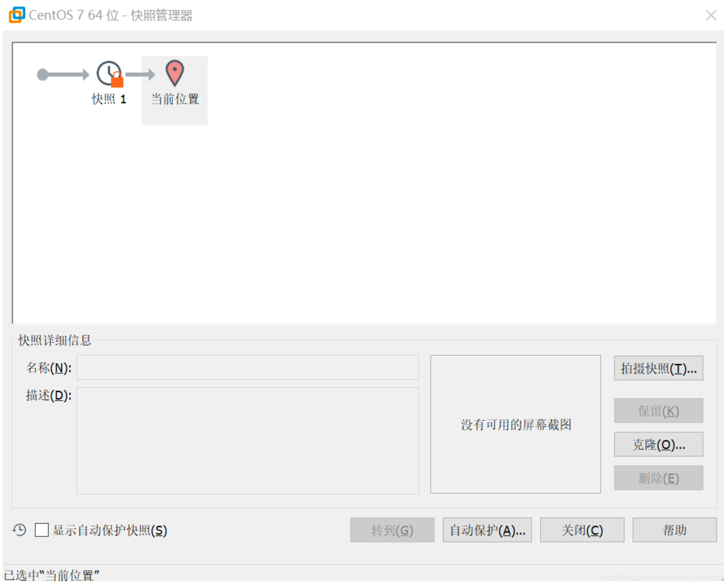
Task: Click the VMware icon in title bar
Action: [x=17, y=15]
